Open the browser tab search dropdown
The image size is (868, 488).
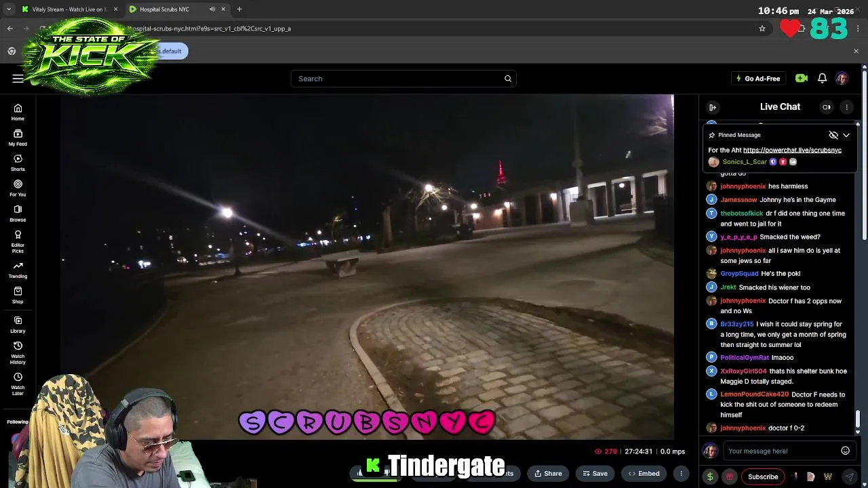click(9, 9)
